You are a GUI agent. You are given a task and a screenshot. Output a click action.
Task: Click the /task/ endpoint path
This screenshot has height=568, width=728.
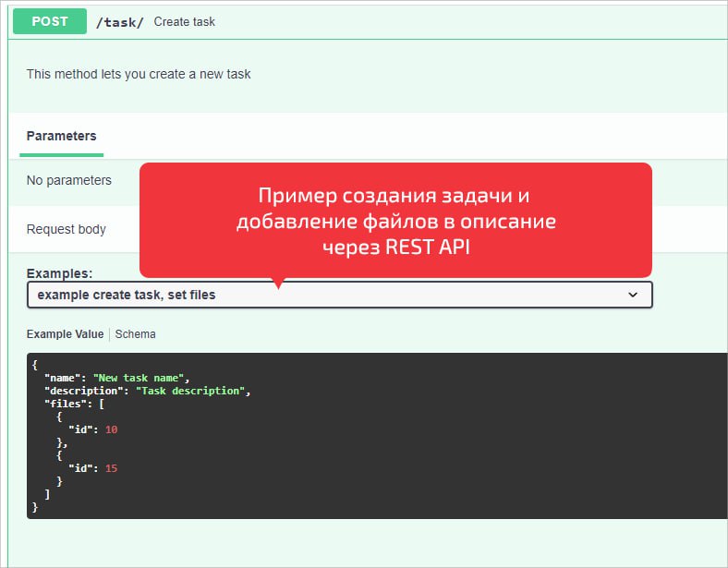120,21
